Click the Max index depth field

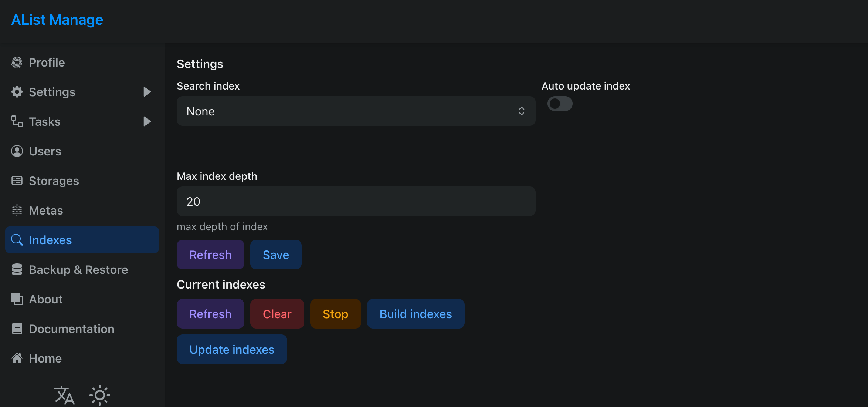point(356,201)
